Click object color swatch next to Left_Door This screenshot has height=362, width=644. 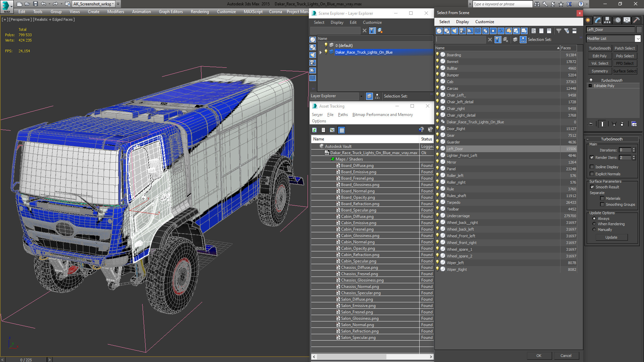coord(639,29)
